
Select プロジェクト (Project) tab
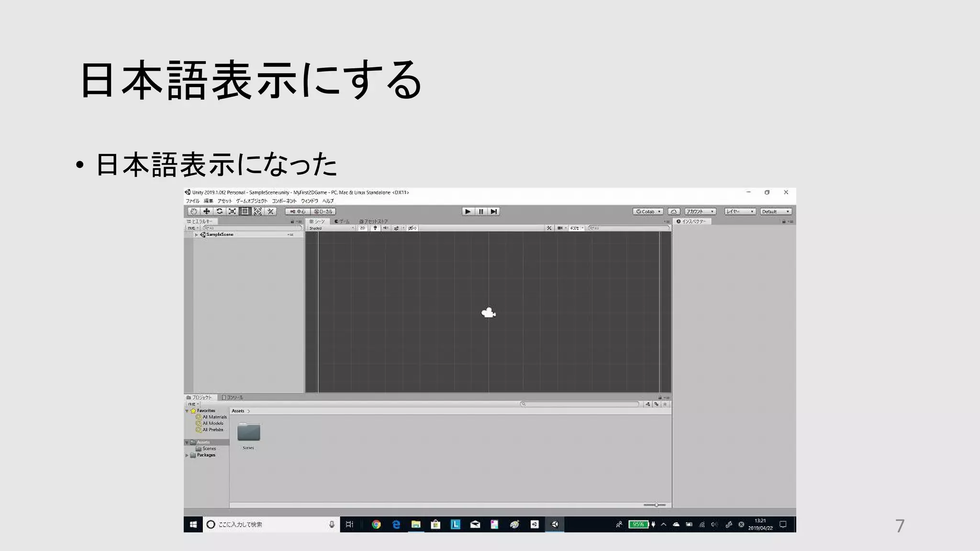[200, 397]
